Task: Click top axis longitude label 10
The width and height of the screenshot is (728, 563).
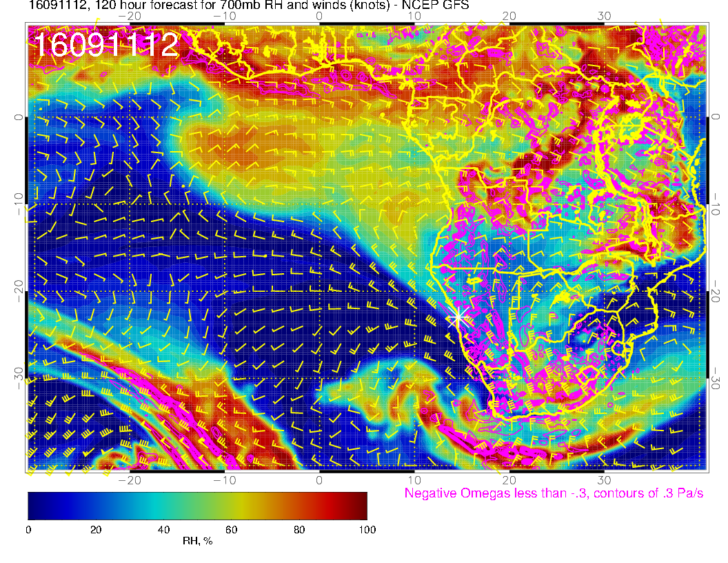Action: point(414,16)
